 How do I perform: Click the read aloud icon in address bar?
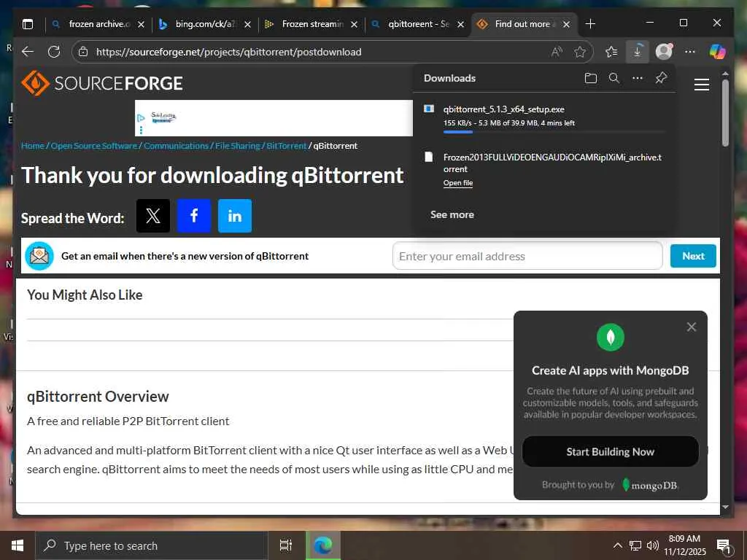click(x=557, y=52)
